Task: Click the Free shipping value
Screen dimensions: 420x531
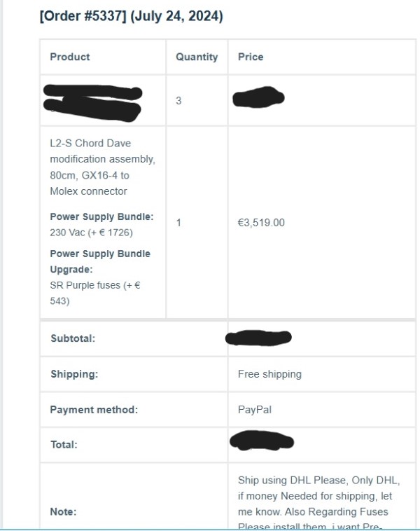Action: click(269, 374)
